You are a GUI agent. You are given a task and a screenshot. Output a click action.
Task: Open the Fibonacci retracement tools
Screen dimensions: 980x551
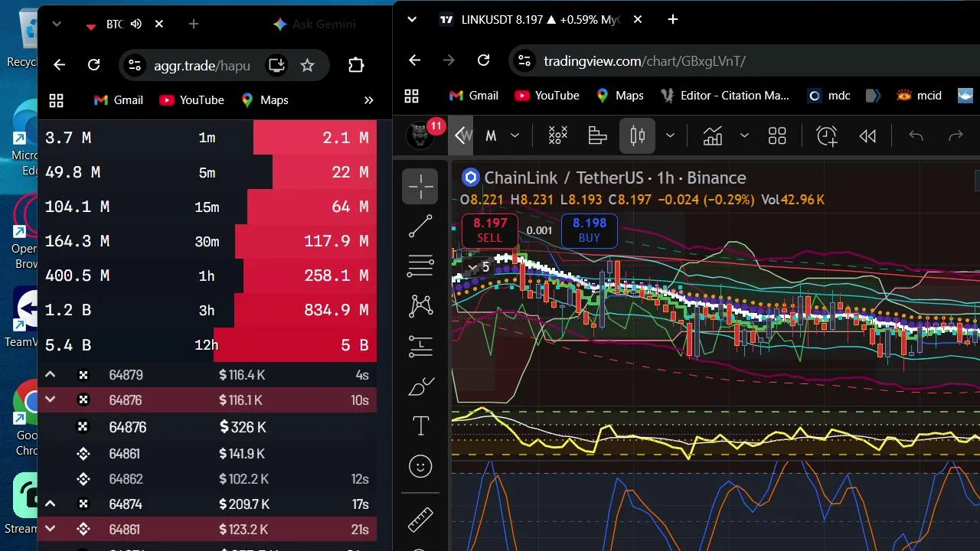pos(420,266)
